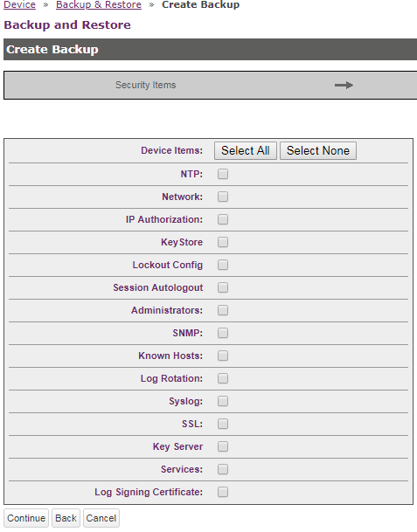
Task: Click the Select All button
Action: tap(246, 150)
